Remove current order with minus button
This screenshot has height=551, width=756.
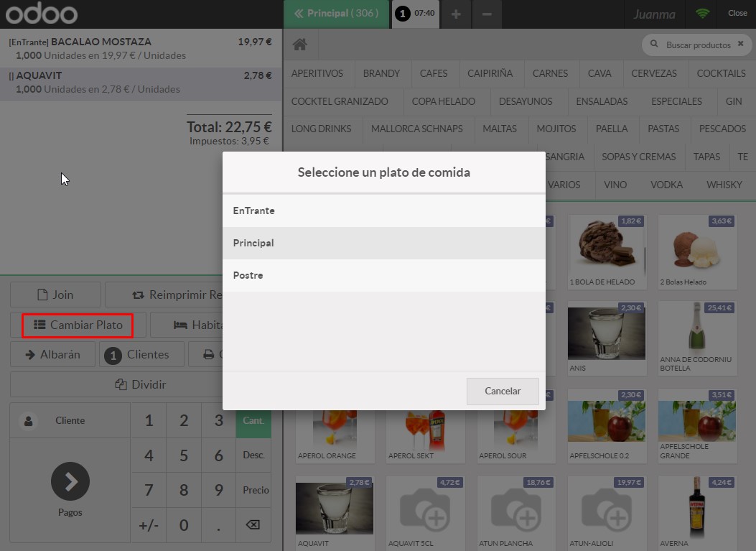point(487,14)
